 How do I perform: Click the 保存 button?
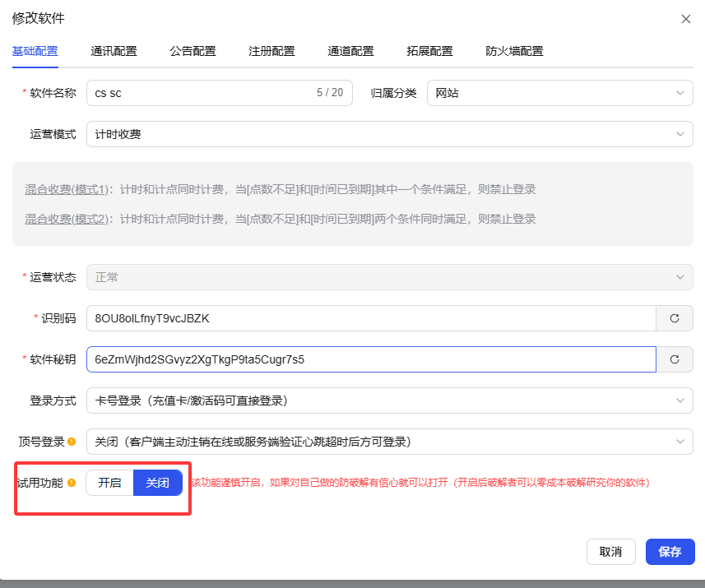click(x=670, y=552)
